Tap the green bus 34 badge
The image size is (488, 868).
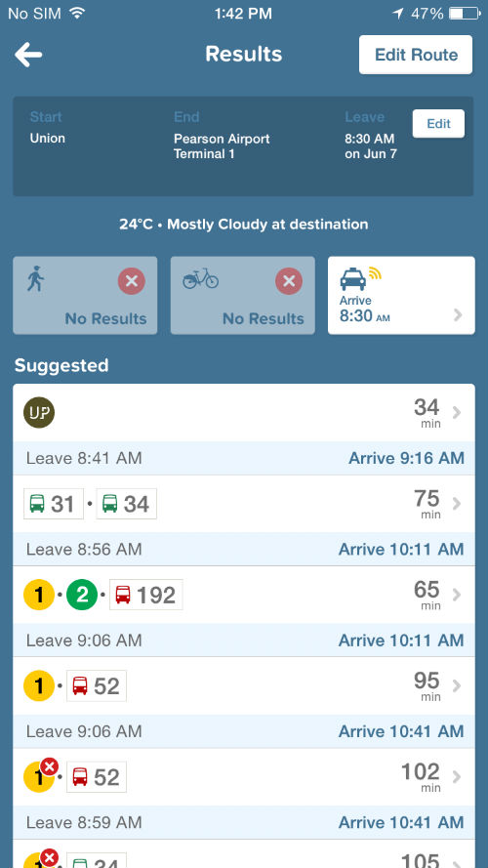126,504
